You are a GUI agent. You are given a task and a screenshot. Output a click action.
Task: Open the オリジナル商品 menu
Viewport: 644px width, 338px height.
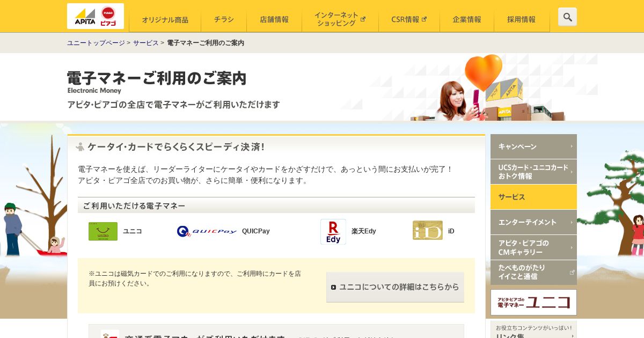click(x=165, y=20)
